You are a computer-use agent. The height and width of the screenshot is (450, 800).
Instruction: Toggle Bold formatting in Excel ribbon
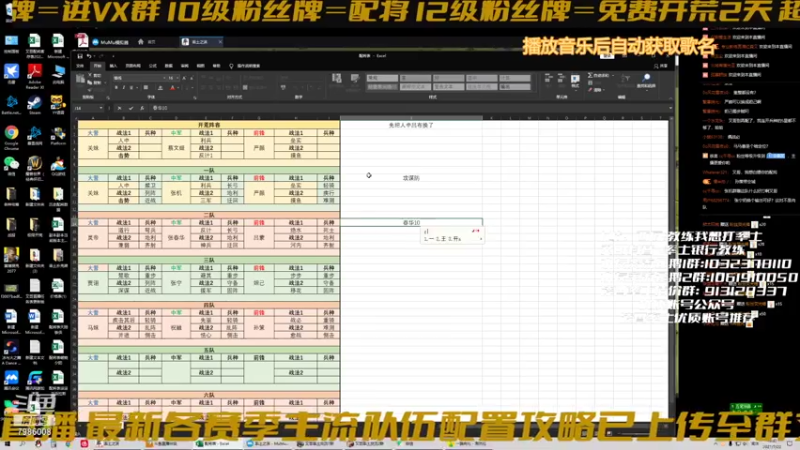[x=116, y=88]
